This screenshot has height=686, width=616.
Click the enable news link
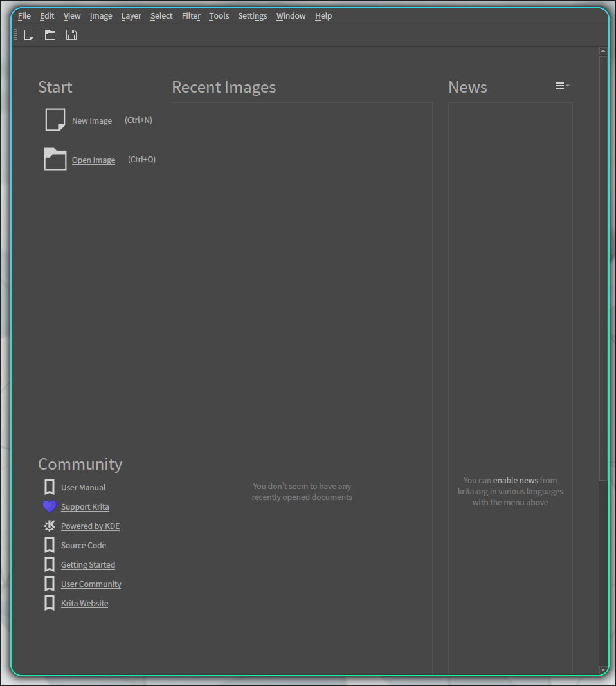[516, 480]
